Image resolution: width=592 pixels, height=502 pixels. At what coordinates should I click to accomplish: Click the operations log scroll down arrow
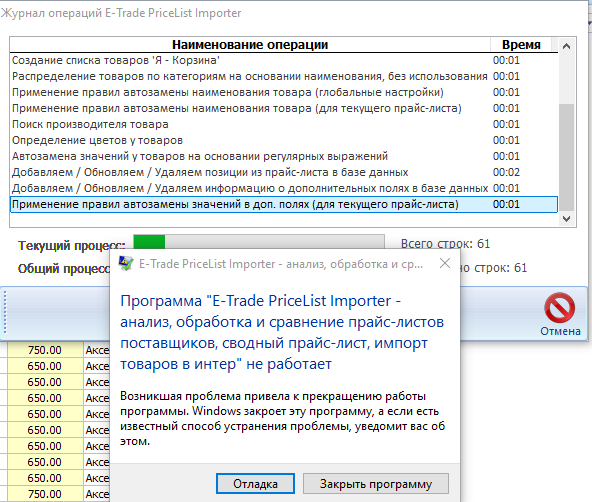(x=566, y=219)
